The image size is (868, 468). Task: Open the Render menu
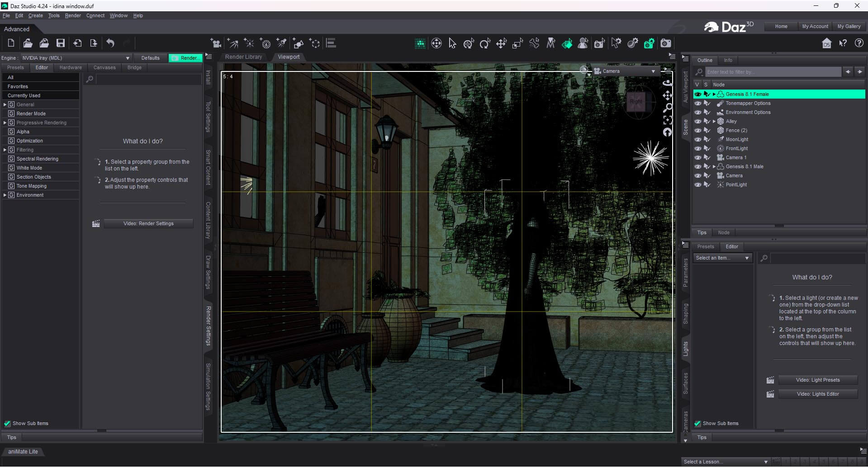click(73, 15)
